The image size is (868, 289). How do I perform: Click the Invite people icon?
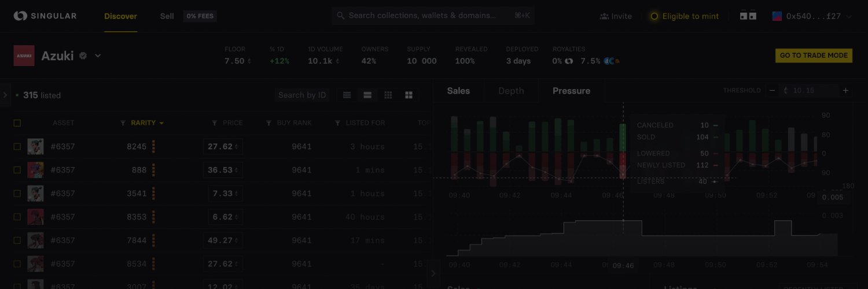(x=604, y=16)
